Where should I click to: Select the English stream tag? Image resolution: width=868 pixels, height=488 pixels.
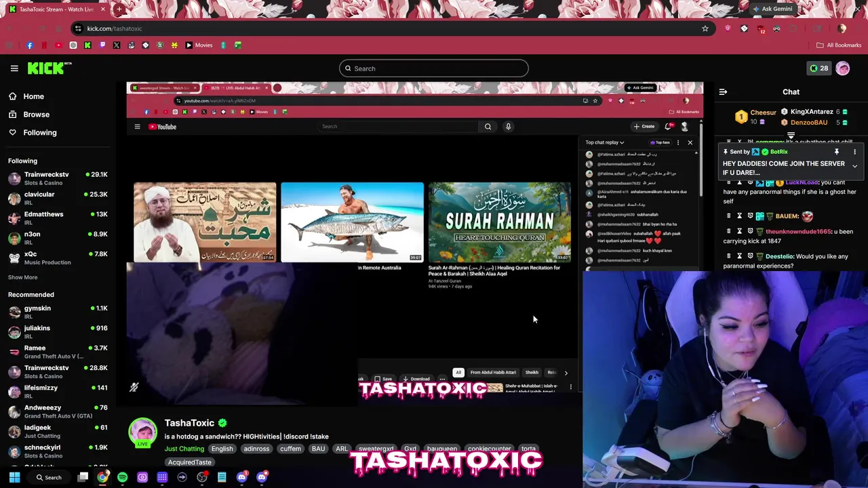click(222, 449)
